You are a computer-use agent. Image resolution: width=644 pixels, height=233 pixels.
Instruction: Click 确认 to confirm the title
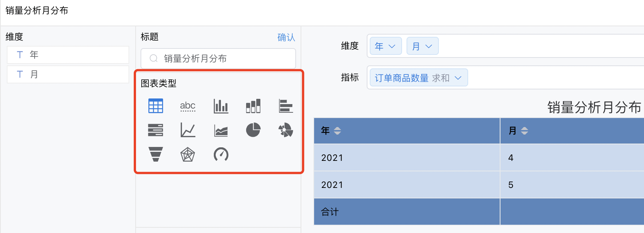pyautogui.click(x=286, y=37)
